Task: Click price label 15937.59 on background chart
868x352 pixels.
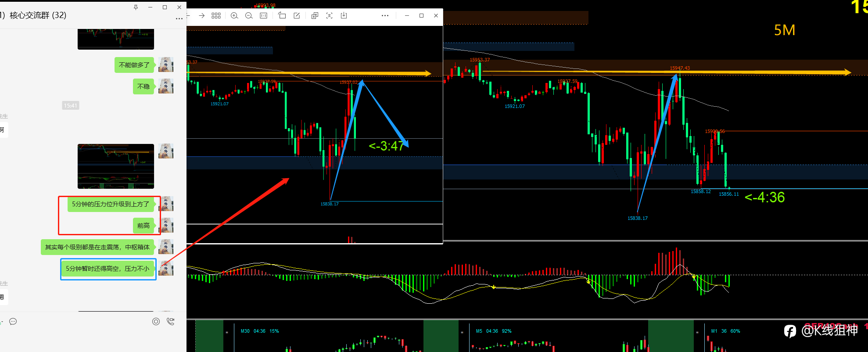Action: pyautogui.click(x=567, y=81)
